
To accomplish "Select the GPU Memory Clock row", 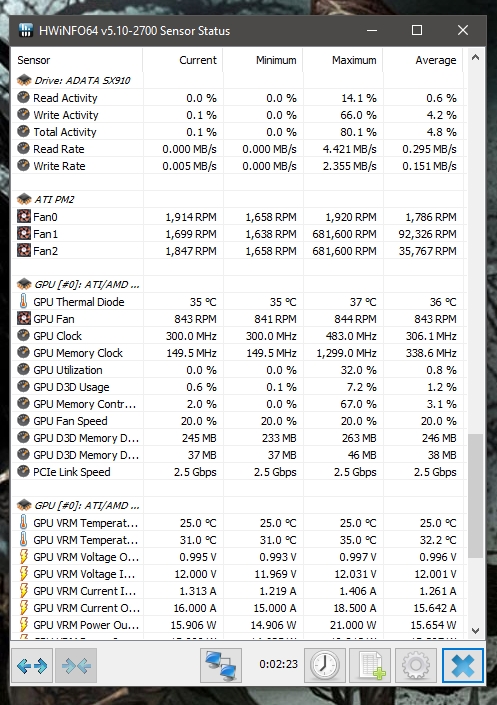I will (237, 353).
